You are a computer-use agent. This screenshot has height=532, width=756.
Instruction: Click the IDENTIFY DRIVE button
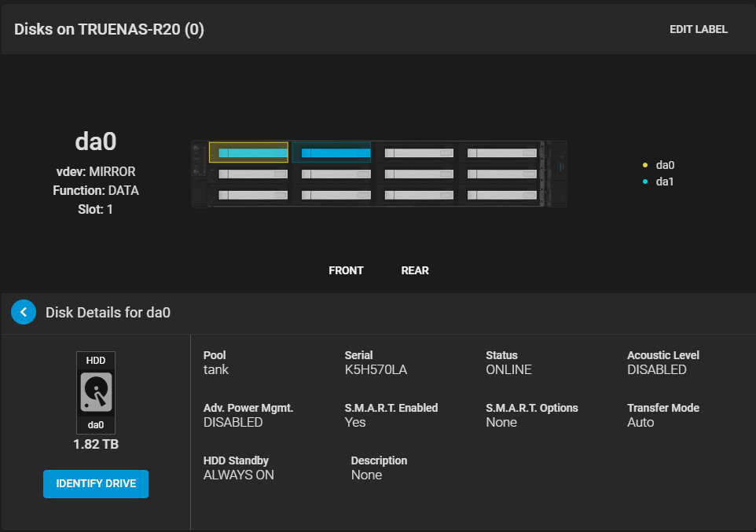(96, 484)
